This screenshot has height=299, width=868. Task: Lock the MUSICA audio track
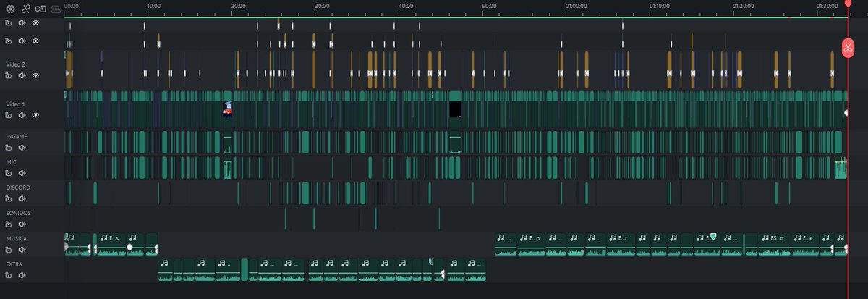pos(9,249)
